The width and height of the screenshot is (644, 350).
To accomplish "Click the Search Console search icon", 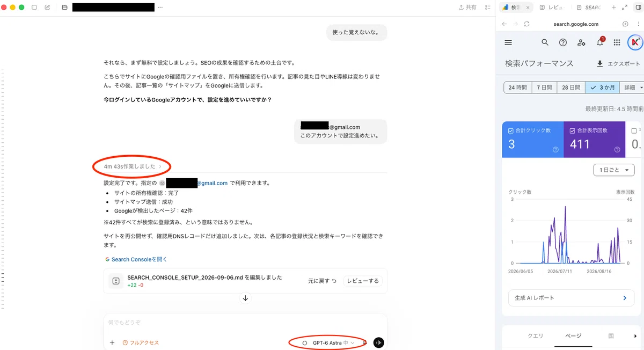I will click(x=545, y=42).
